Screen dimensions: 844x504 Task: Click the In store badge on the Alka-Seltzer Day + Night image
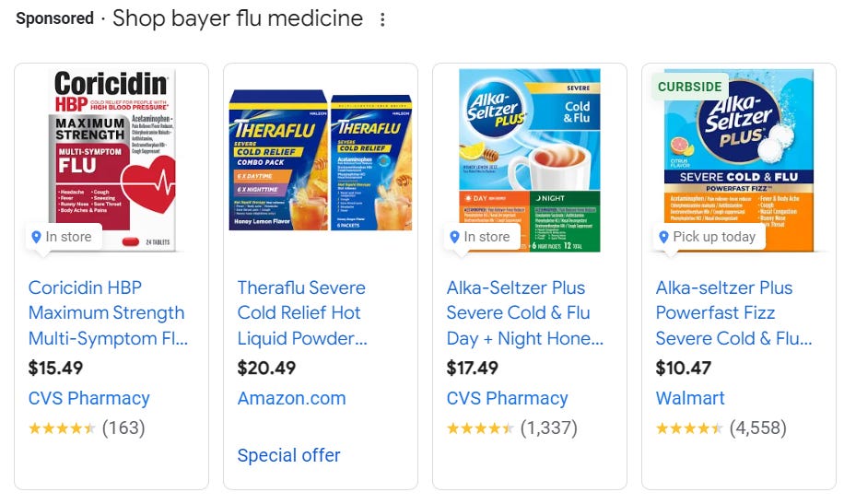tap(479, 237)
